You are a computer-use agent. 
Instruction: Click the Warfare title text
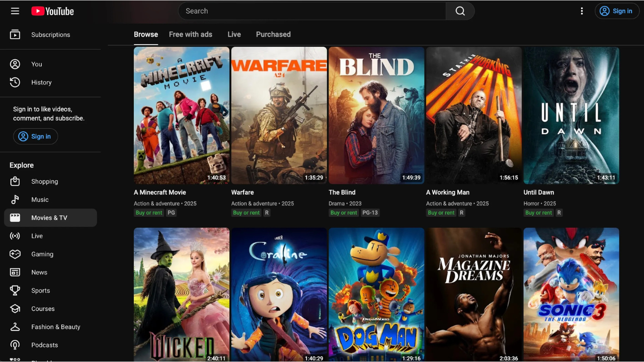[x=243, y=193]
